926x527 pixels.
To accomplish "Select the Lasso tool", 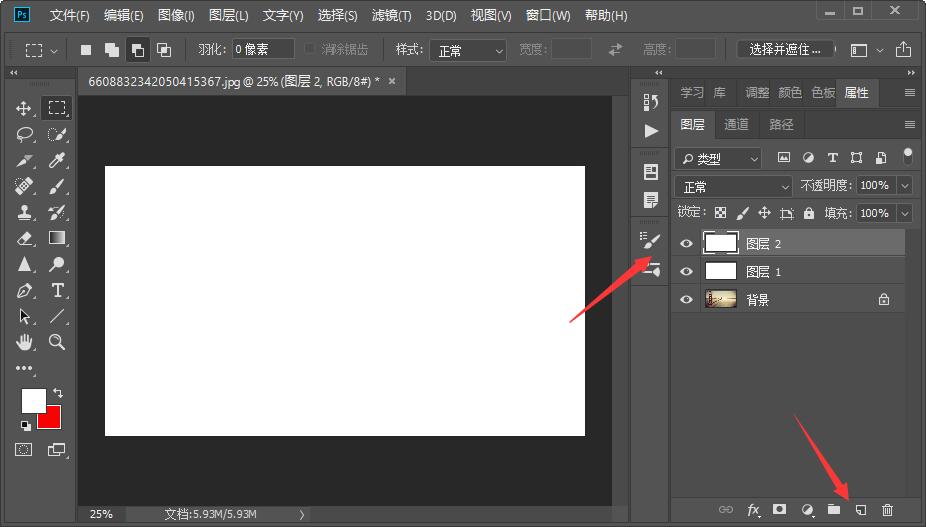I will coord(24,134).
